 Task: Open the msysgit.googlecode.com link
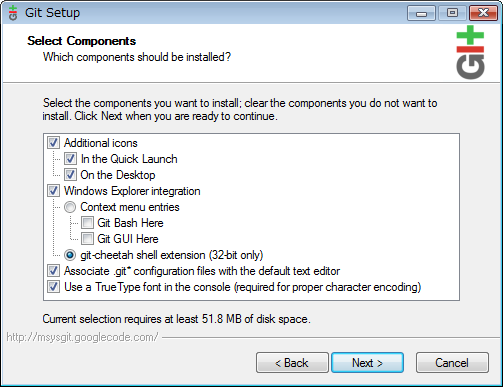coord(82,337)
